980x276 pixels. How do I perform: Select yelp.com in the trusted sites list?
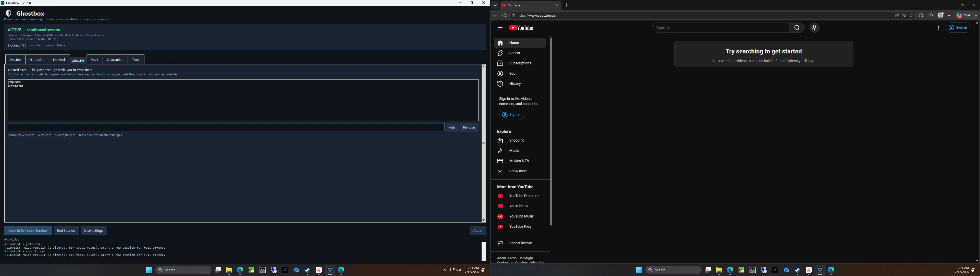(15, 82)
